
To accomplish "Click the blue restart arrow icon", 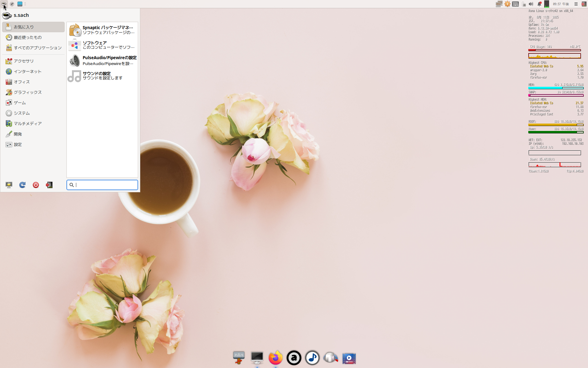I will 22,185.
